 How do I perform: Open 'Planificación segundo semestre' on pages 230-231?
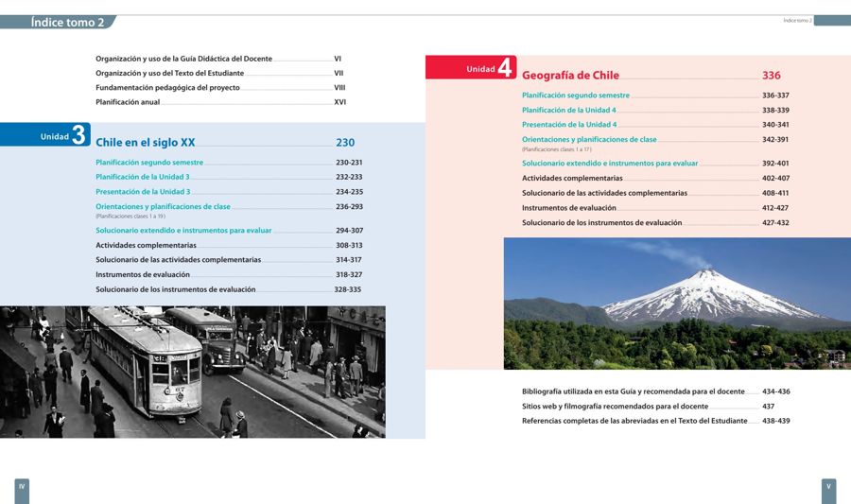(x=149, y=163)
